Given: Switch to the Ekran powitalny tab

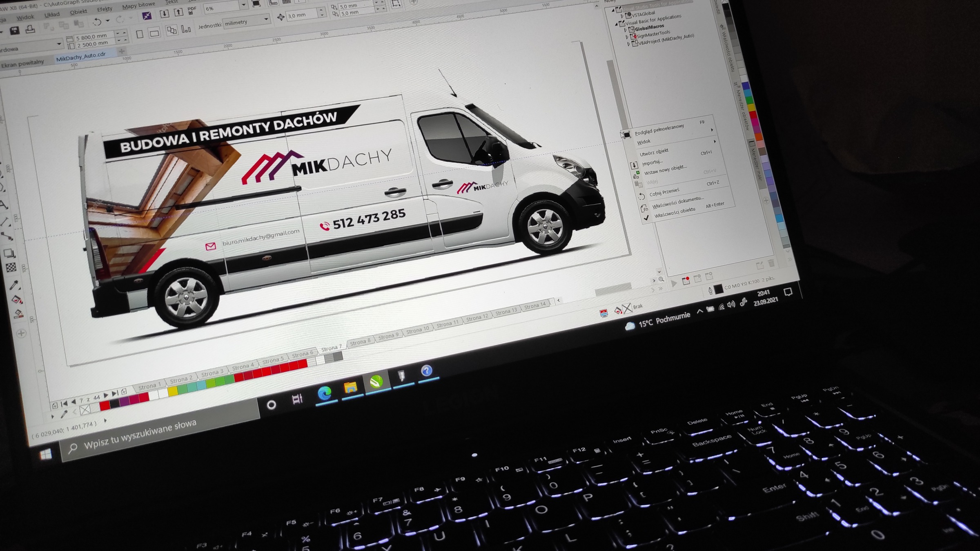Looking at the screenshot, I should [x=22, y=63].
